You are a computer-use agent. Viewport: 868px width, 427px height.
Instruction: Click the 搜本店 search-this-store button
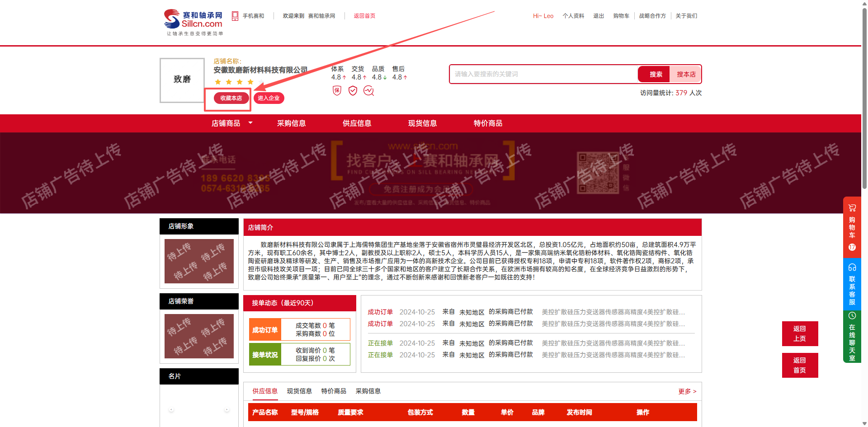click(x=686, y=75)
